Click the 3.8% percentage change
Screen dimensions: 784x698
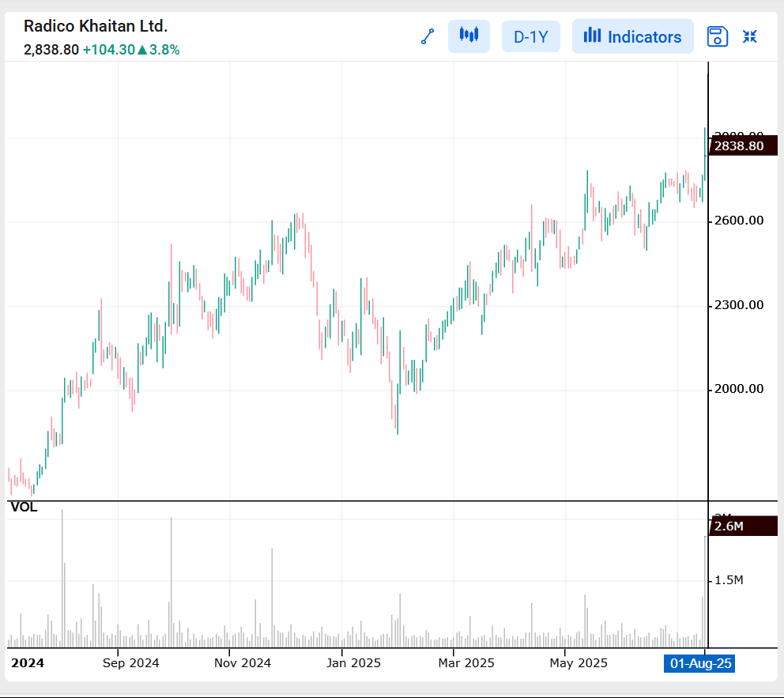tap(164, 50)
